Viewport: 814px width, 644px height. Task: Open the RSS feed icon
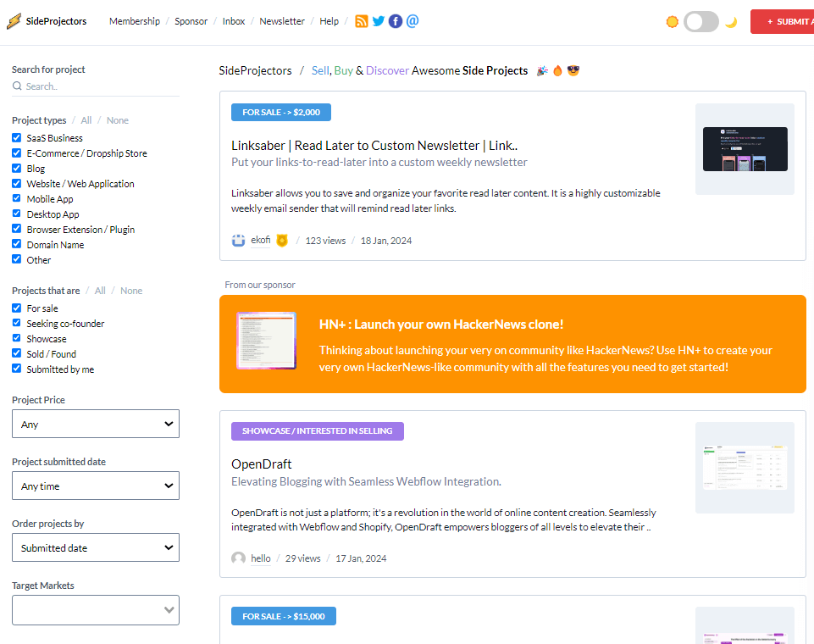click(x=362, y=21)
